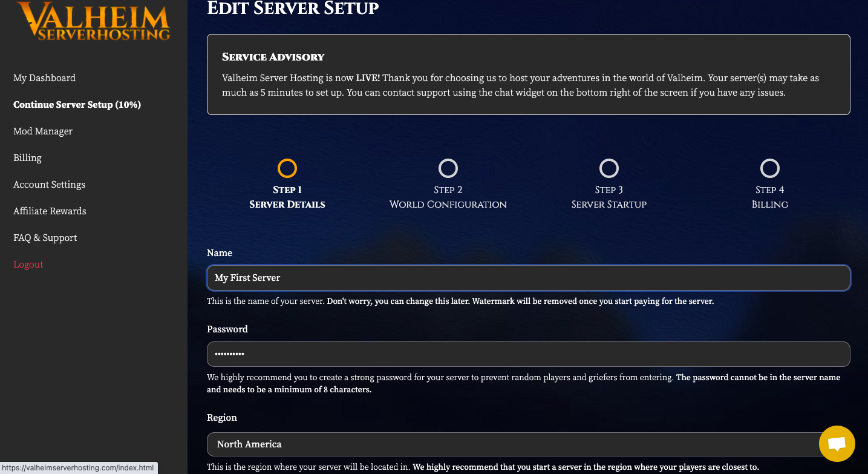This screenshot has width=868, height=474.
Task: Select the Step 3 Server Startup circle
Action: pos(609,168)
